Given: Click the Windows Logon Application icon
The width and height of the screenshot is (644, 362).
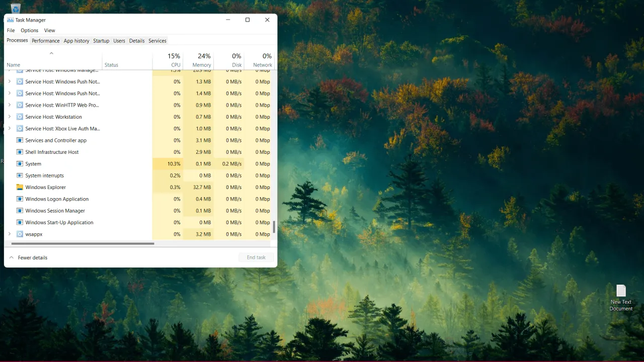Looking at the screenshot, I should pyautogui.click(x=20, y=199).
